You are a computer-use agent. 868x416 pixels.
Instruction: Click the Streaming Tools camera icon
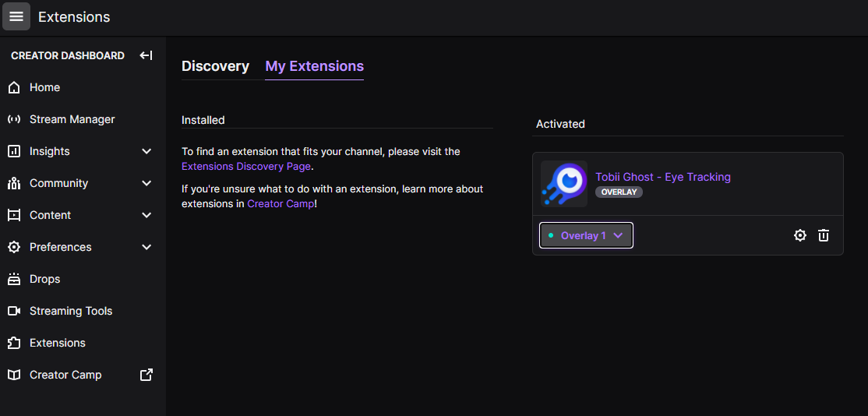(x=14, y=311)
